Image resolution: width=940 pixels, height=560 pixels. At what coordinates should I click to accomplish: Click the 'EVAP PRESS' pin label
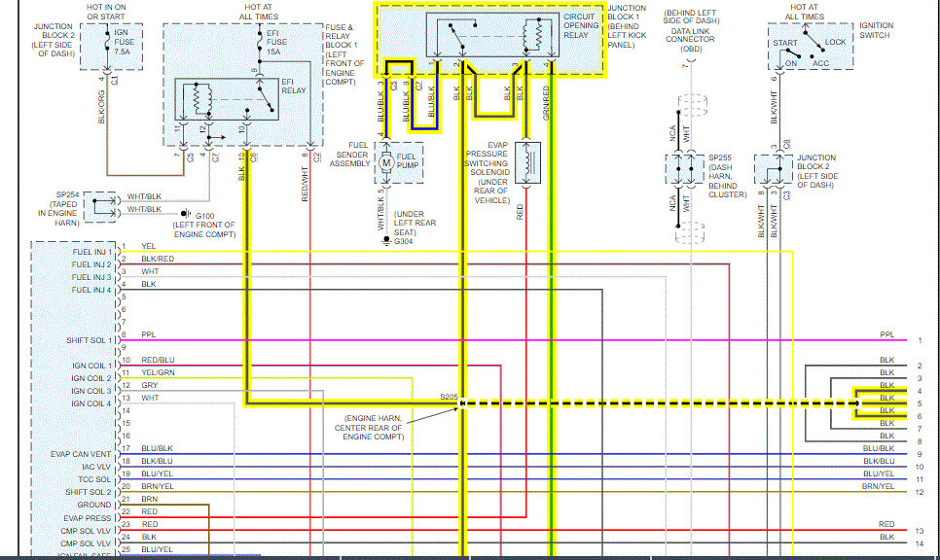(x=88, y=518)
